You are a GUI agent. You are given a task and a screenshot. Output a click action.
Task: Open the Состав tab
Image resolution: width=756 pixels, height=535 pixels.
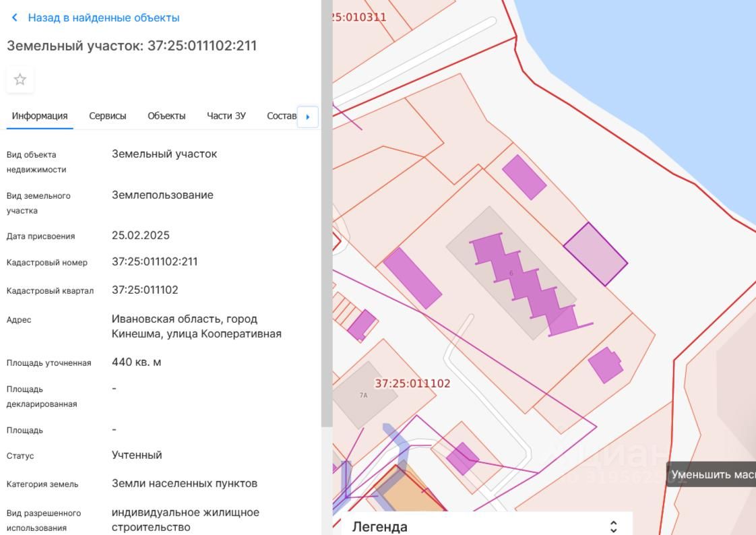click(x=282, y=116)
